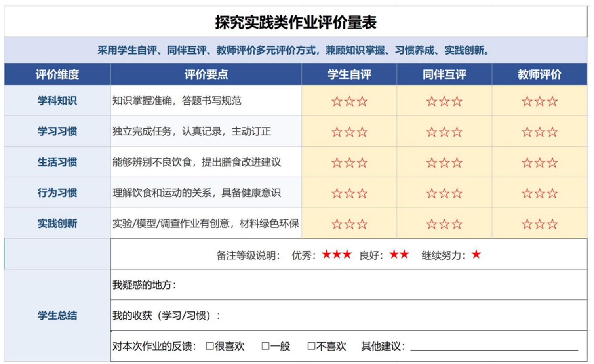
Task: Select the 教师评价 stars for 生活习惯
Action: pyautogui.click(x=539, y=162)
